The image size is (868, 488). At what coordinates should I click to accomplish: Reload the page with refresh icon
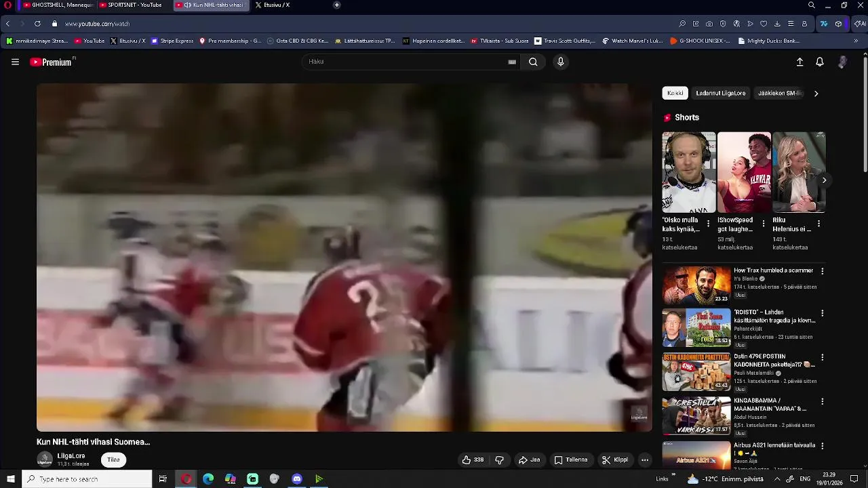pos(37,24)
